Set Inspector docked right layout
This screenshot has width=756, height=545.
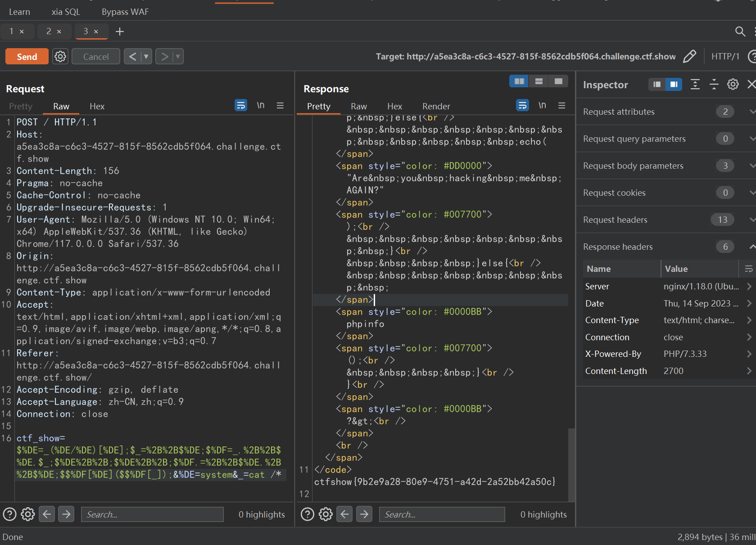coord(674,84)
